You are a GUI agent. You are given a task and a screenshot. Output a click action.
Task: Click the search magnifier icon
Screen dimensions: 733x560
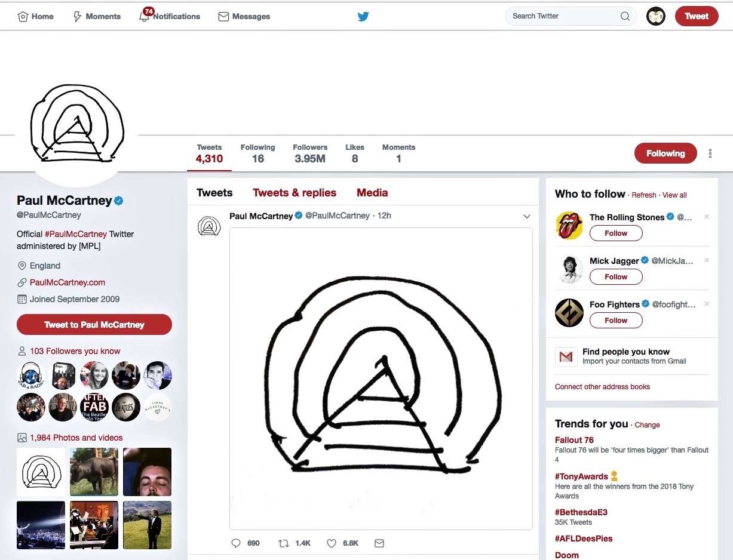click(x=625, y=16)
